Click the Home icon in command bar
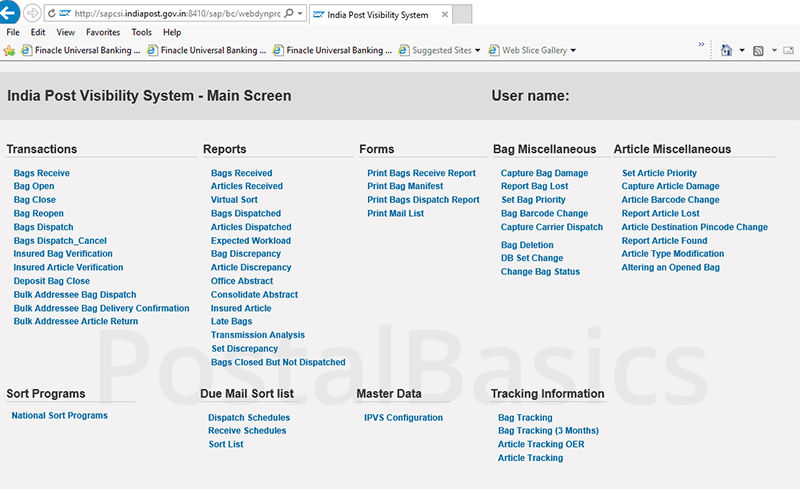This screenshot has height=489, width=800. point(726,50)
